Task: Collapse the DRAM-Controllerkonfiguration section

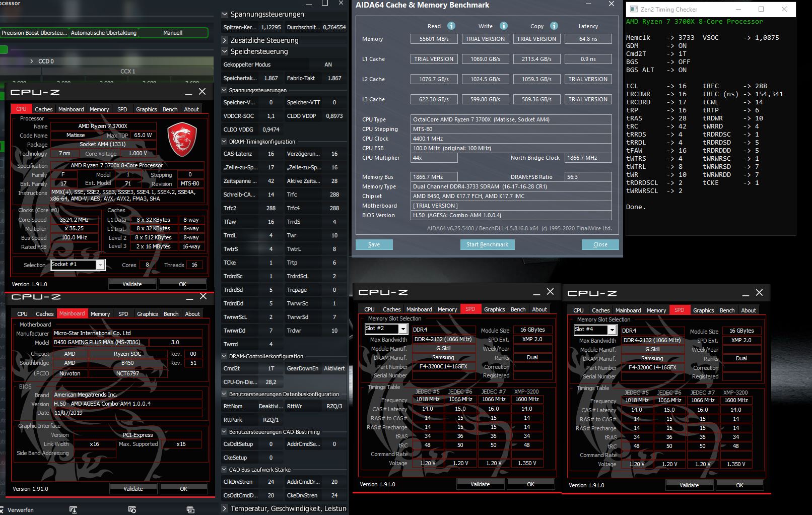Action: tap(224, 356)
